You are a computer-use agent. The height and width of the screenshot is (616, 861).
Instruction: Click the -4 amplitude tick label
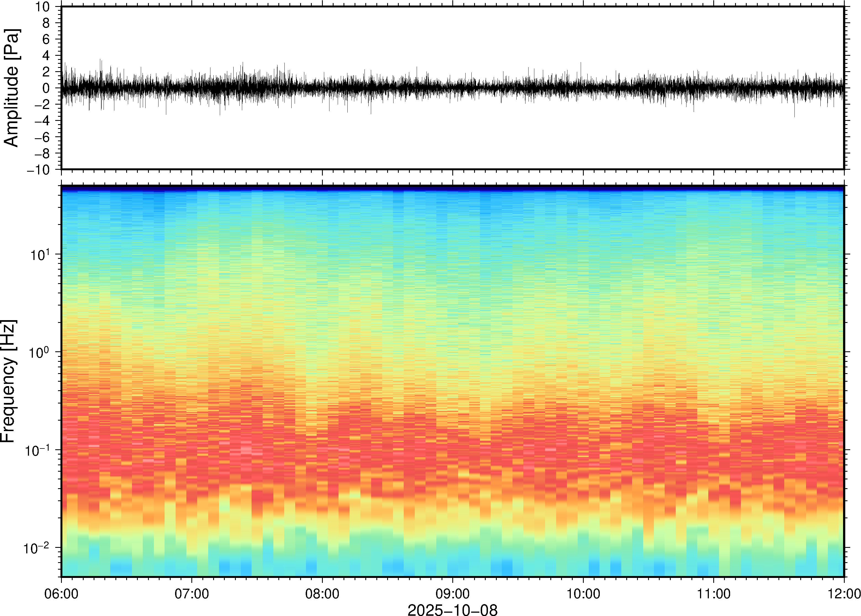[42, 121]
